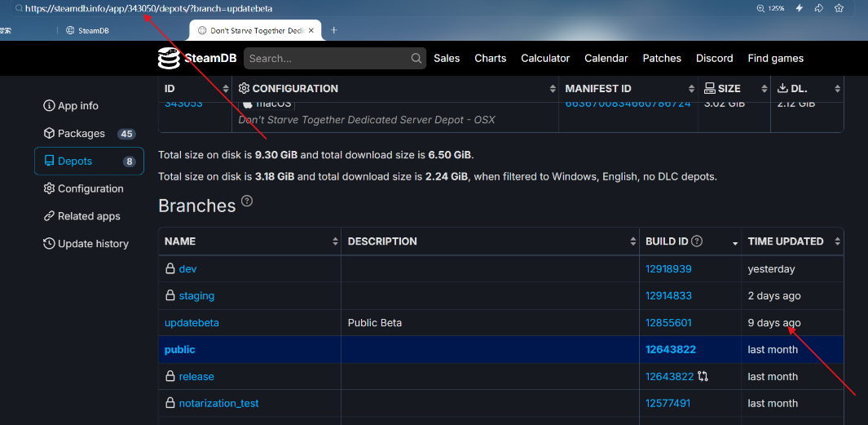Click the magnifier icon in the SteamDB search box
The image size is (868, 425).
pyautogui.click(x=416, y=59)
